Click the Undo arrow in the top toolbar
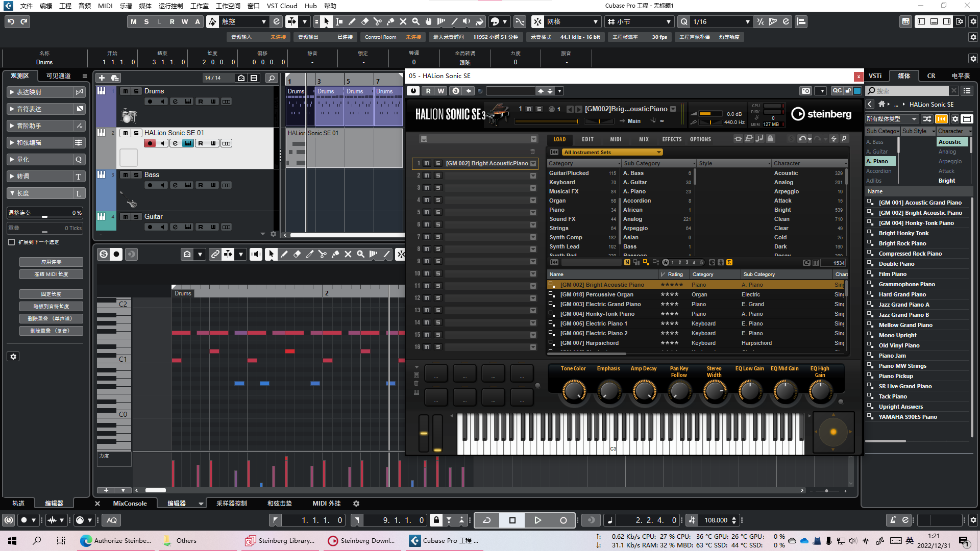Viewport: 980px width, 551px height. click(11, 21)
